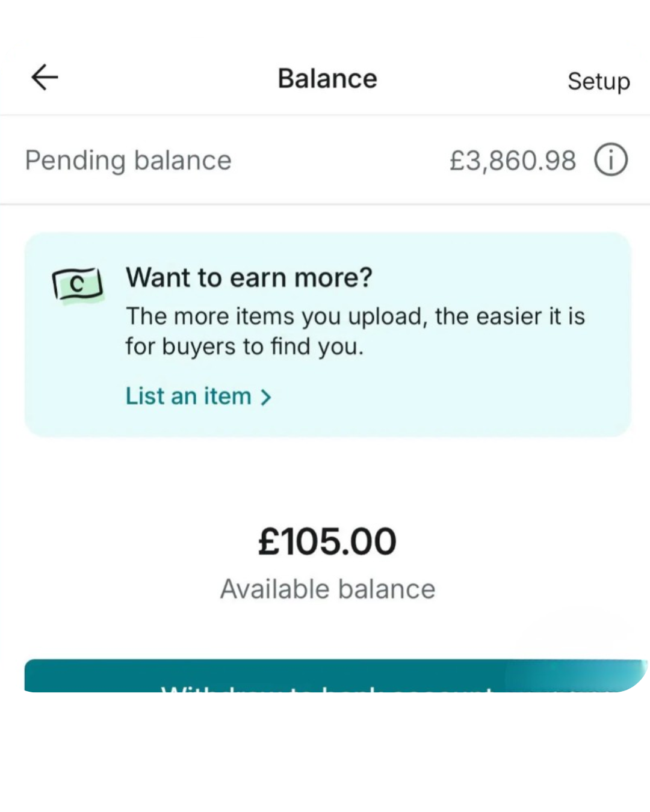Click the Available balance label
Viewport: 650px width, 812px height.
tap(327, 589)
